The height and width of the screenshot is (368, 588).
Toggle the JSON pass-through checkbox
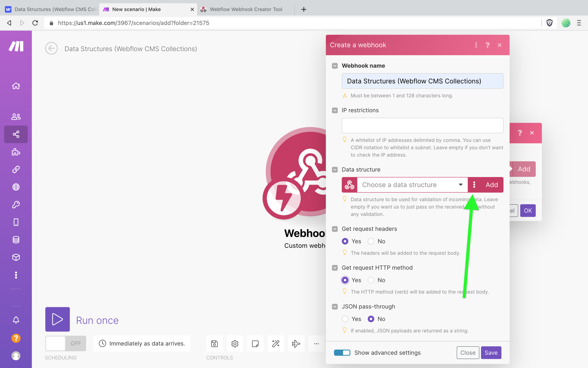tap(335, 307)
